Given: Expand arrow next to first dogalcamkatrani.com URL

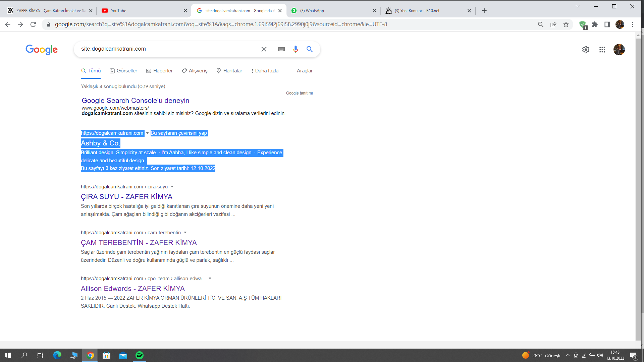Looking at the screenshot, I should (147, 133).
